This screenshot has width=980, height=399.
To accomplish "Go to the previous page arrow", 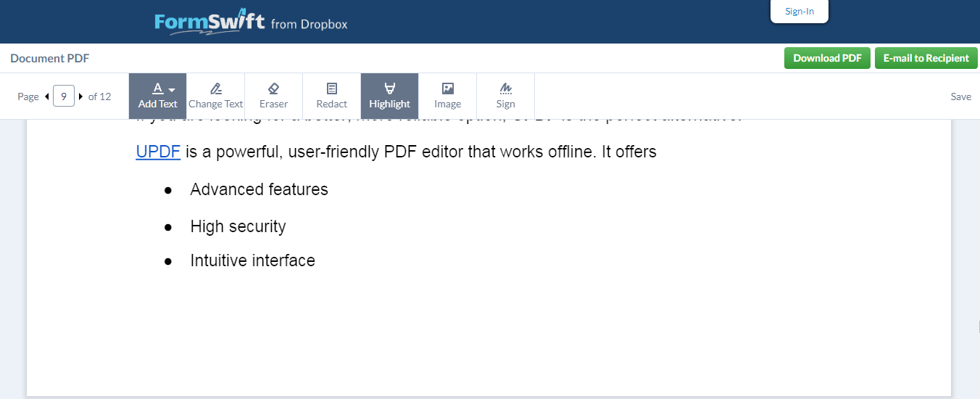I will click(x=47, y=96).
